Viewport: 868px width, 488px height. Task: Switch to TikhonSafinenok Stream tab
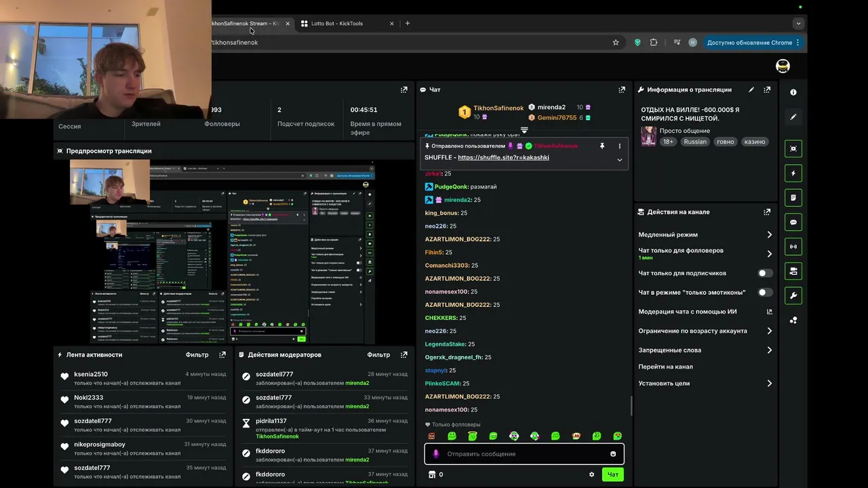click(x=245, y=23)
